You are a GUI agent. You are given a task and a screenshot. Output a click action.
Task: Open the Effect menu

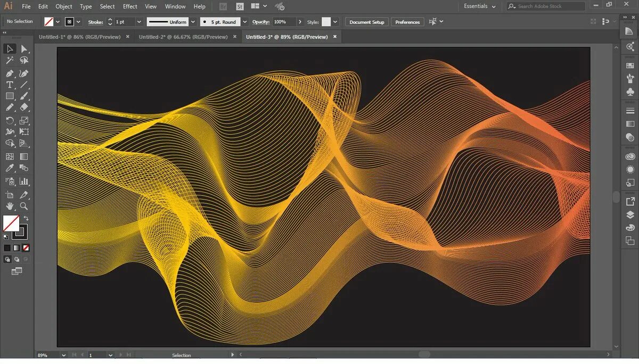click(x=130, y=6)
